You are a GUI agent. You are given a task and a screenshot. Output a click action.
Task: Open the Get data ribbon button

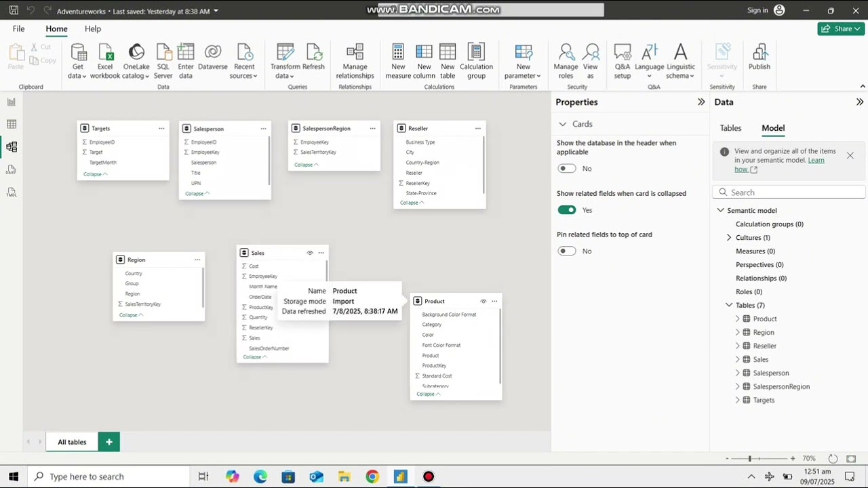coord(77,62)
